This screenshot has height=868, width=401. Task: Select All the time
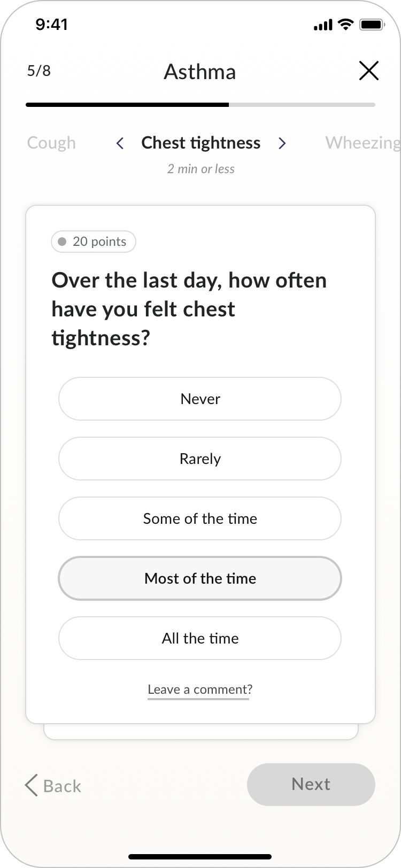(200, 638)
